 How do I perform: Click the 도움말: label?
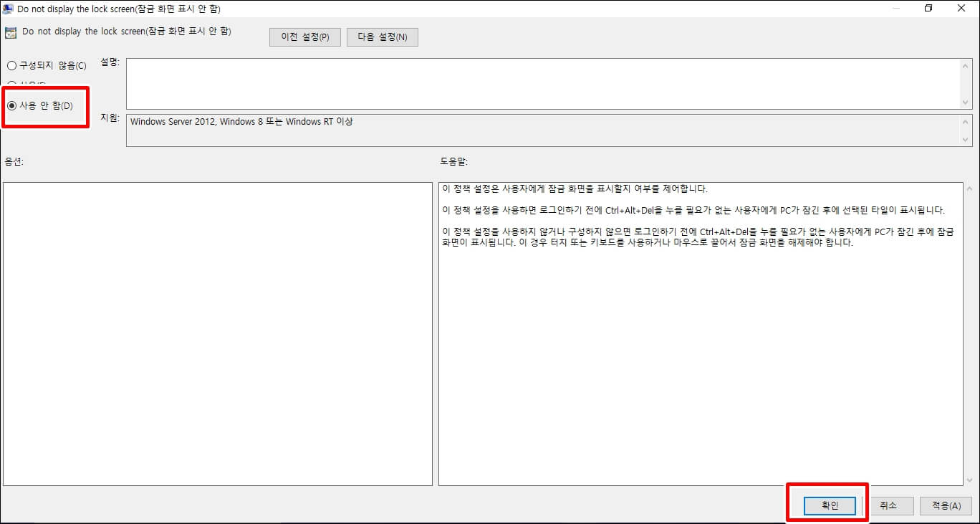click(x=453, y=162)
